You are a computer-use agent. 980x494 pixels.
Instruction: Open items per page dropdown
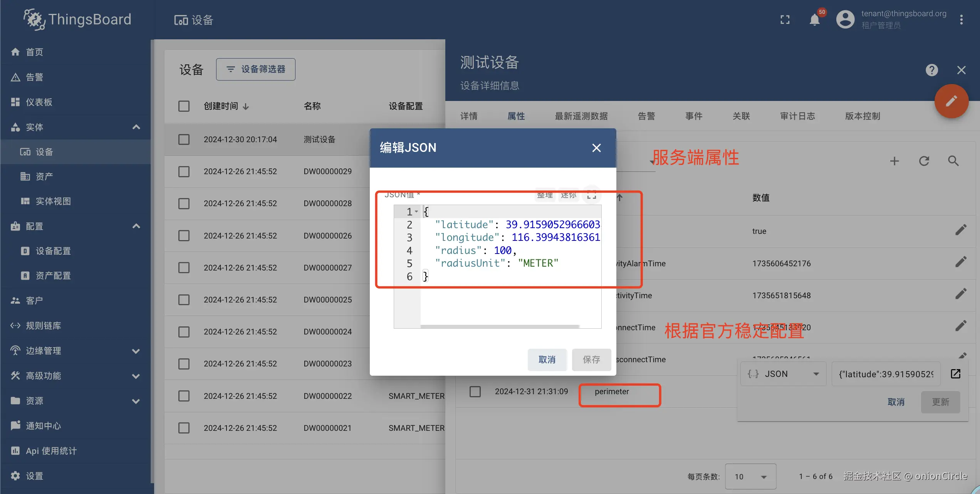coord(750,477)
